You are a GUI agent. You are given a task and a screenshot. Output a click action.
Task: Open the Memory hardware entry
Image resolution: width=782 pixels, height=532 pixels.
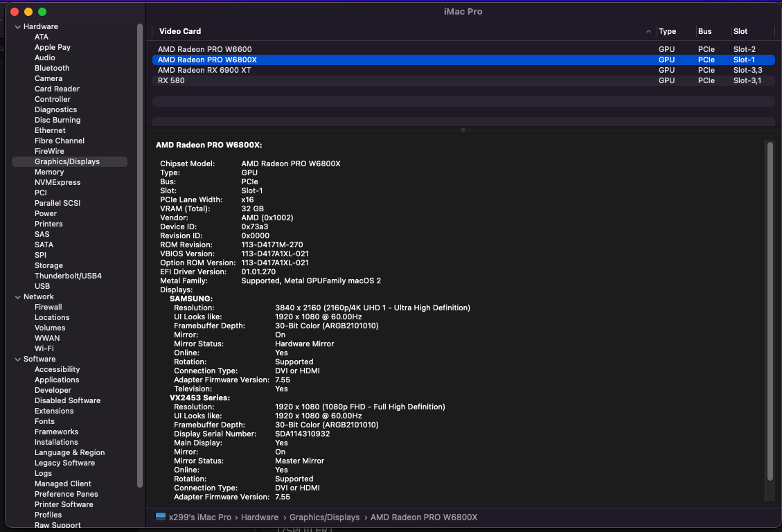coord(49,172)
